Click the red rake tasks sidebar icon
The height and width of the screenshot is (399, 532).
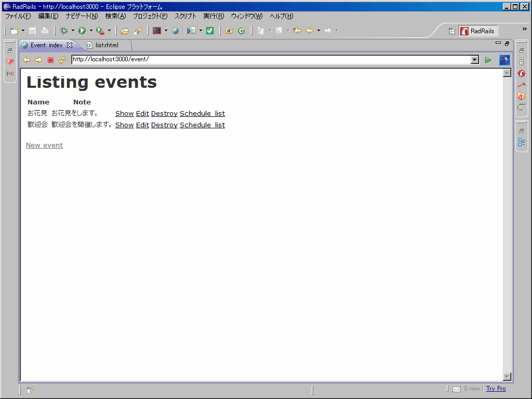pos(522,85)
